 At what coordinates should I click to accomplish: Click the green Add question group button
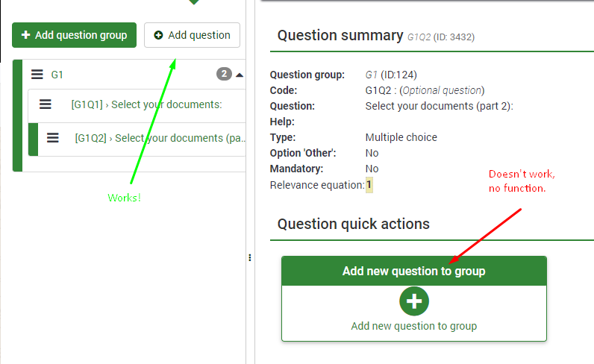[x=74, y=35]
